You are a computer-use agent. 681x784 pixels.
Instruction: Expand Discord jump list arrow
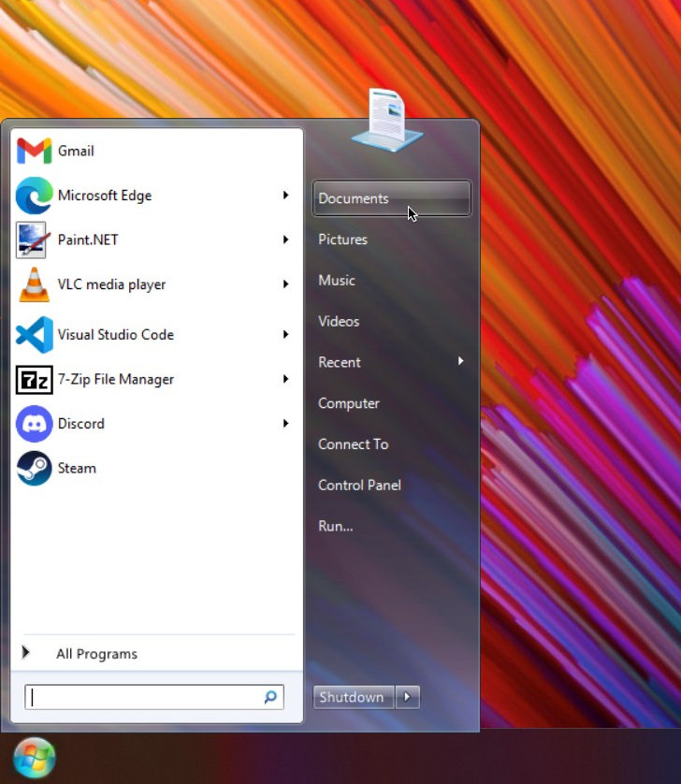point(285,424)
